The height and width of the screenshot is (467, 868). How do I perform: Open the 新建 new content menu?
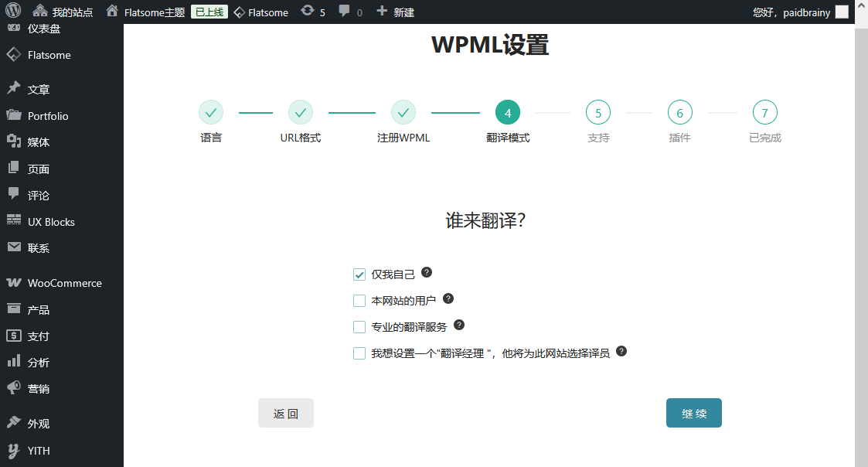click(395, 12)
